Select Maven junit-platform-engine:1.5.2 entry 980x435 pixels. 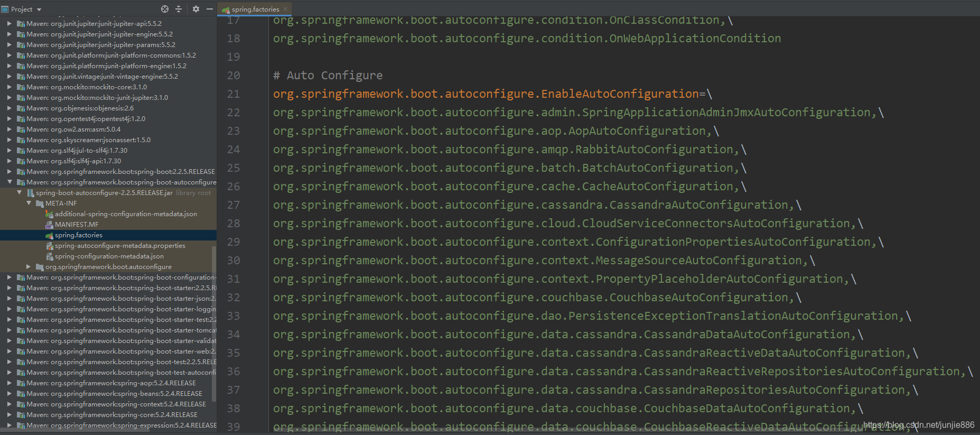click(106, 66)
